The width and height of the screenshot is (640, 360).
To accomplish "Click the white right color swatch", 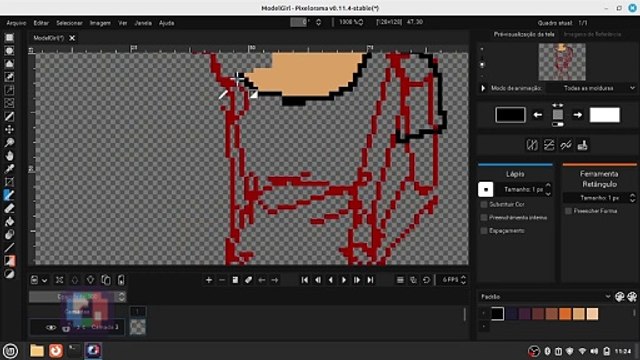I will (604, 115).
